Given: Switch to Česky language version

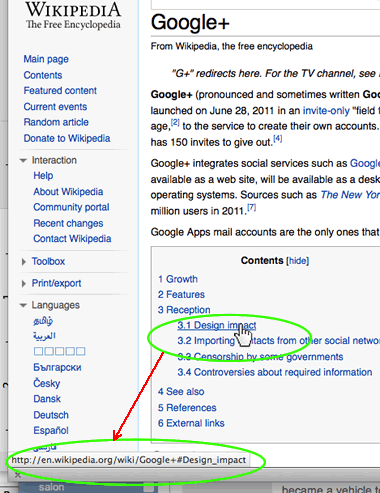Looking at the screenshot, I should tap(46, 383).
